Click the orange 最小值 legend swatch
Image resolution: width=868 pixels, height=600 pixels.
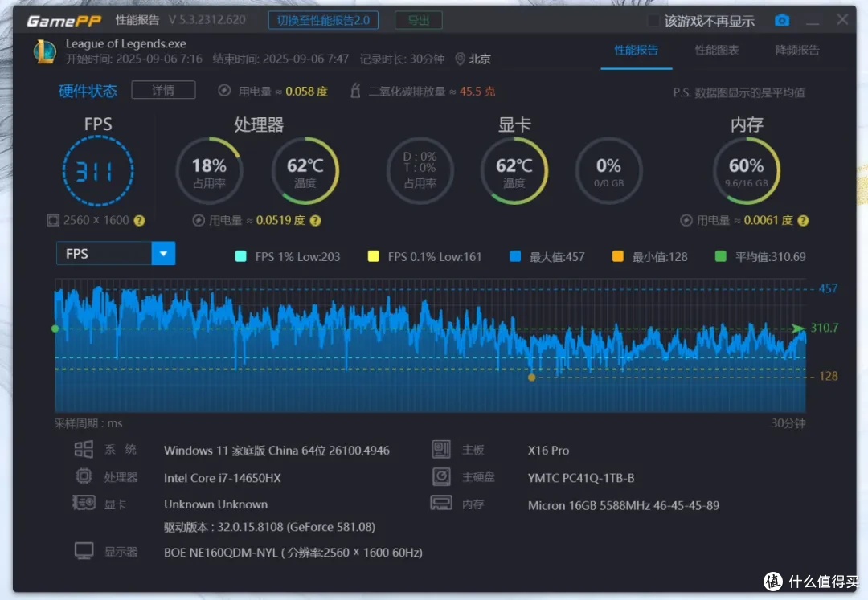pyautogui.click(x=618, y=256)
